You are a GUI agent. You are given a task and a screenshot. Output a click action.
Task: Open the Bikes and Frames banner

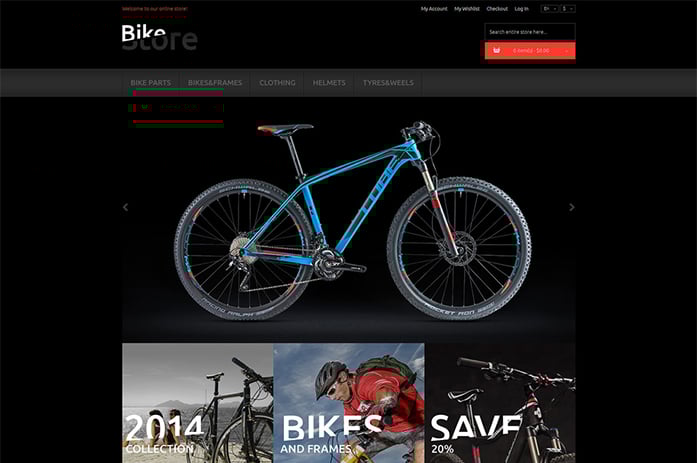pos(349,403)
